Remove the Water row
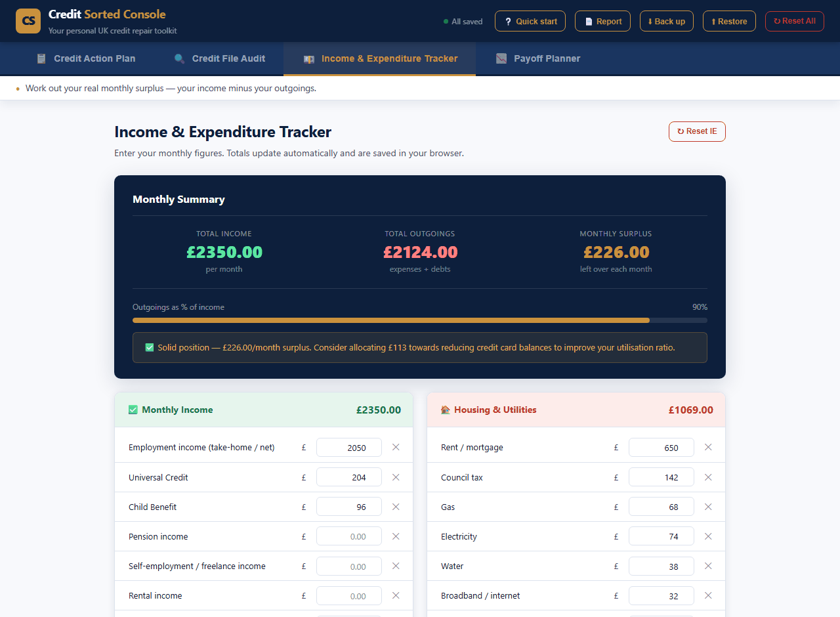 click(x=708, y=566)
